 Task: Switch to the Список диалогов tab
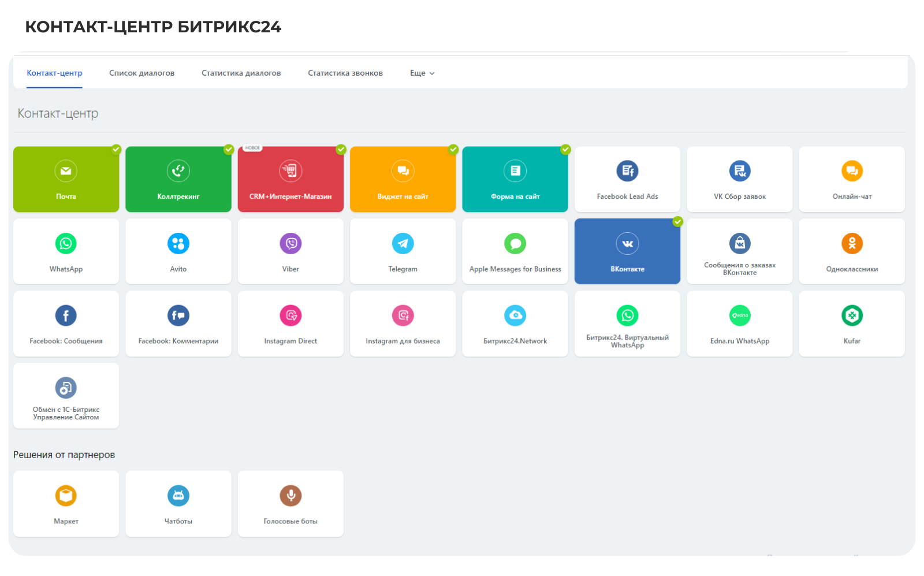pyautogui.click(x=142, y=73)
